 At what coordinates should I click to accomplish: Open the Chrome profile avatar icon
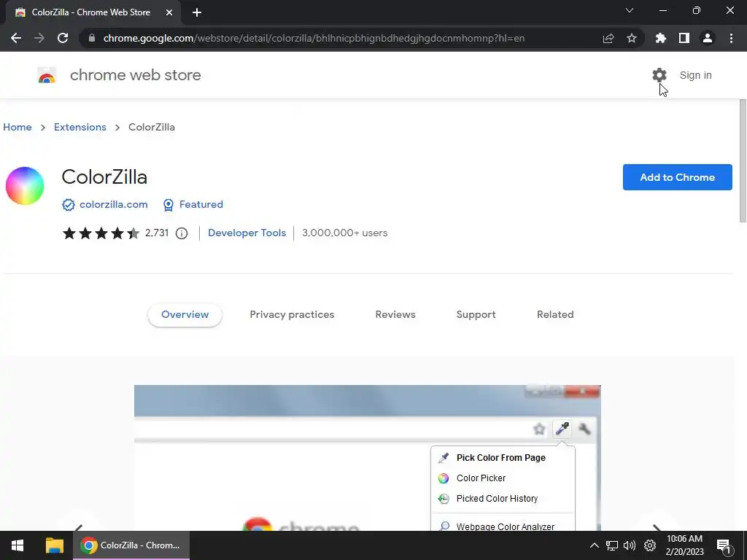point(708,38)
